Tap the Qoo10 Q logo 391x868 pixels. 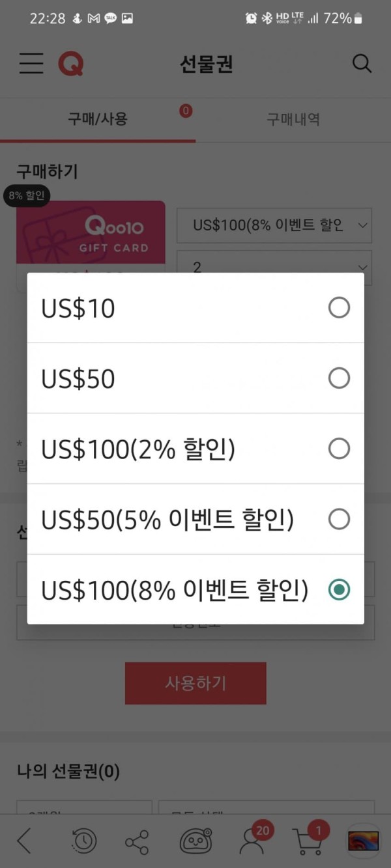[x=70, y=64]
